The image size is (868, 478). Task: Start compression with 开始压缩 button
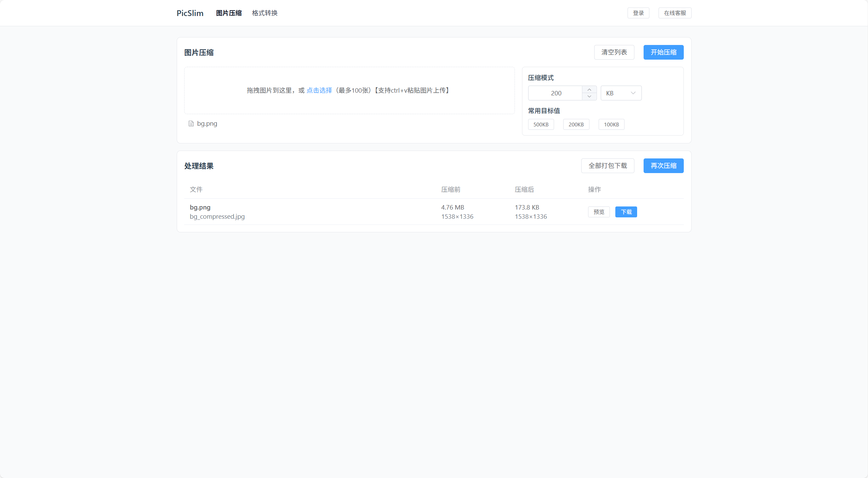[663, 52]
